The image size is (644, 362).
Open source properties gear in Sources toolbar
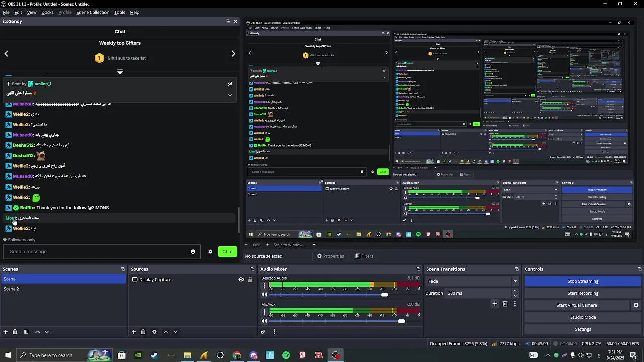(154, 332)
